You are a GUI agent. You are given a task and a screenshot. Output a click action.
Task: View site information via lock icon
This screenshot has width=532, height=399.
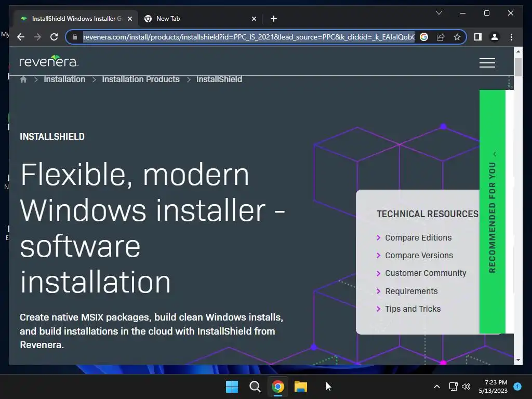click(75, 37)
